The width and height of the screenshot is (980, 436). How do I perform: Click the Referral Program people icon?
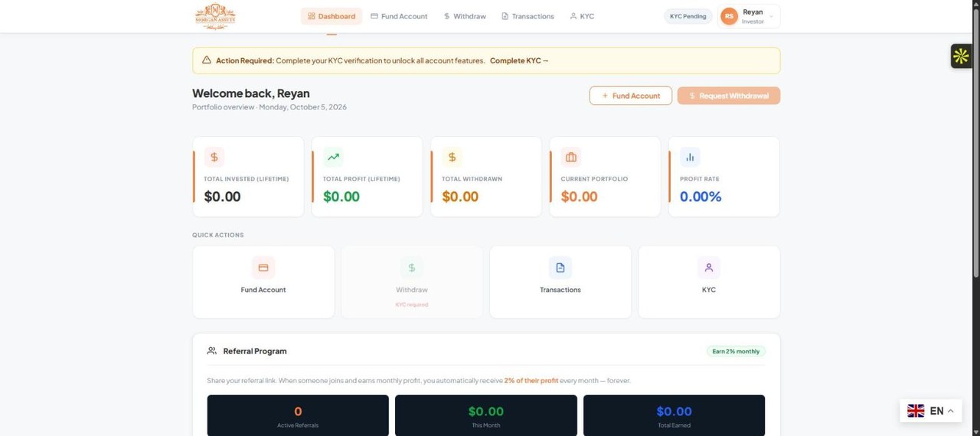(x=212, y=351)
